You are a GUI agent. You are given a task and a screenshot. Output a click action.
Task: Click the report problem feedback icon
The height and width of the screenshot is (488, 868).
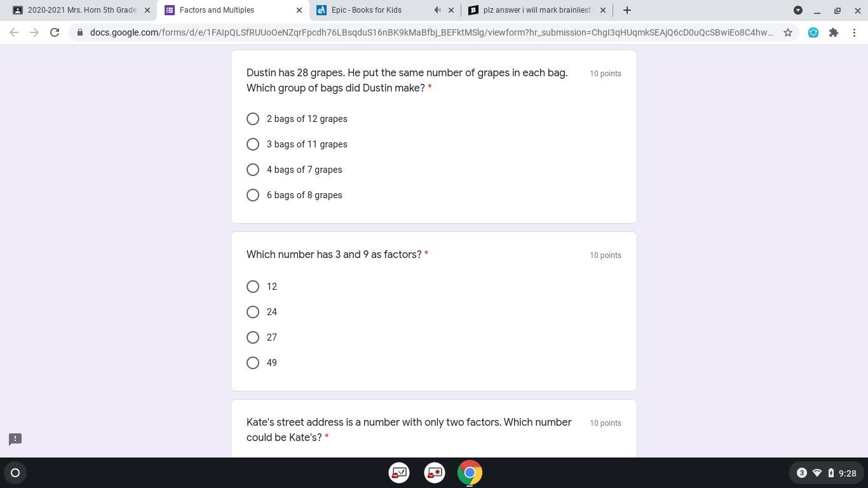tap(15, 439)
